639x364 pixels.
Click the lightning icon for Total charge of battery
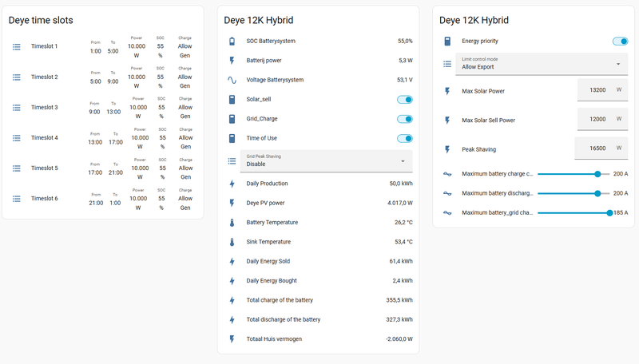[x=232, y=300]
